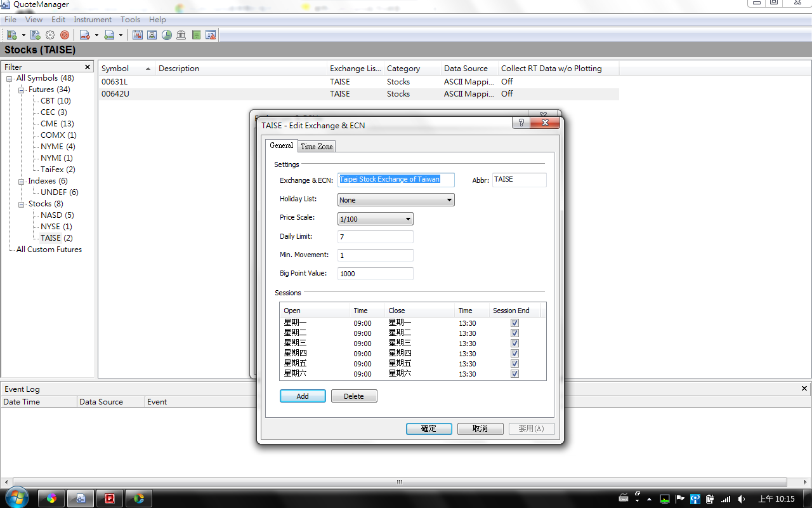
Task: Click the add document toolbar icon
Action: pos(36,35)
